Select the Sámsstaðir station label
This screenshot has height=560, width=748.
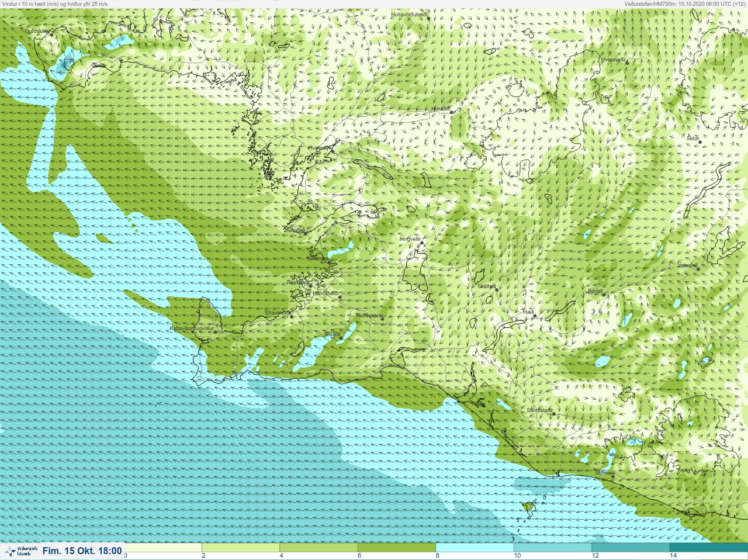click(x=539, y=410)
